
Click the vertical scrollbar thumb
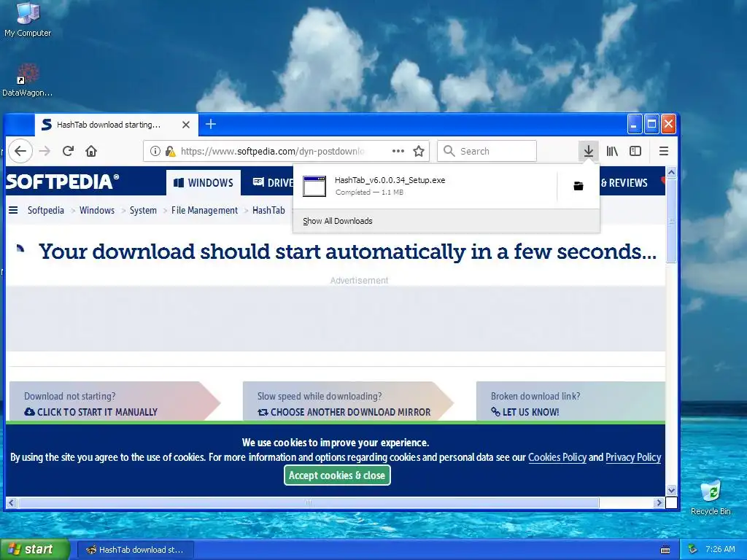[671, 220]
